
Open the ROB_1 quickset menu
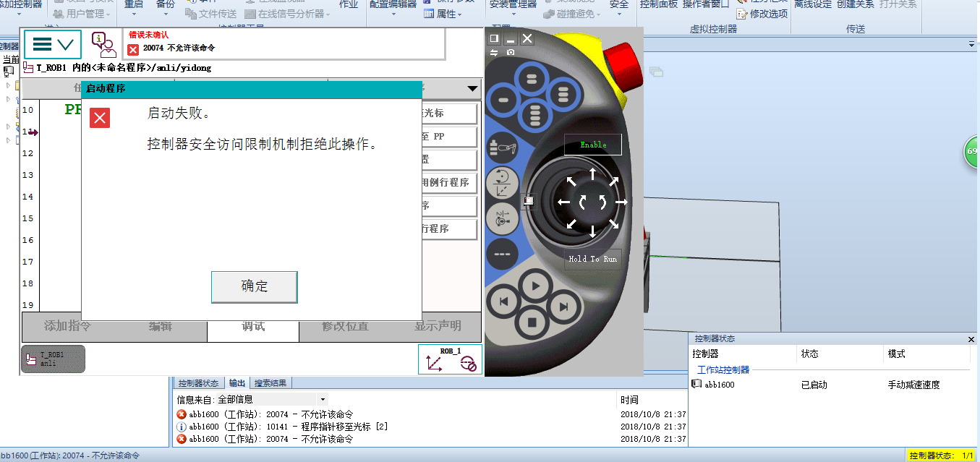(x=450, y=359)
